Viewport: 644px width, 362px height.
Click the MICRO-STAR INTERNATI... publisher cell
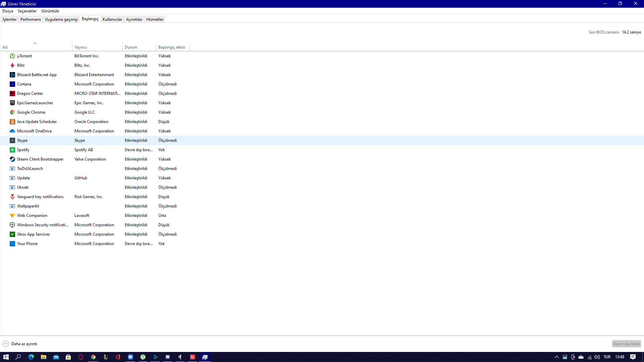point(97,94)
